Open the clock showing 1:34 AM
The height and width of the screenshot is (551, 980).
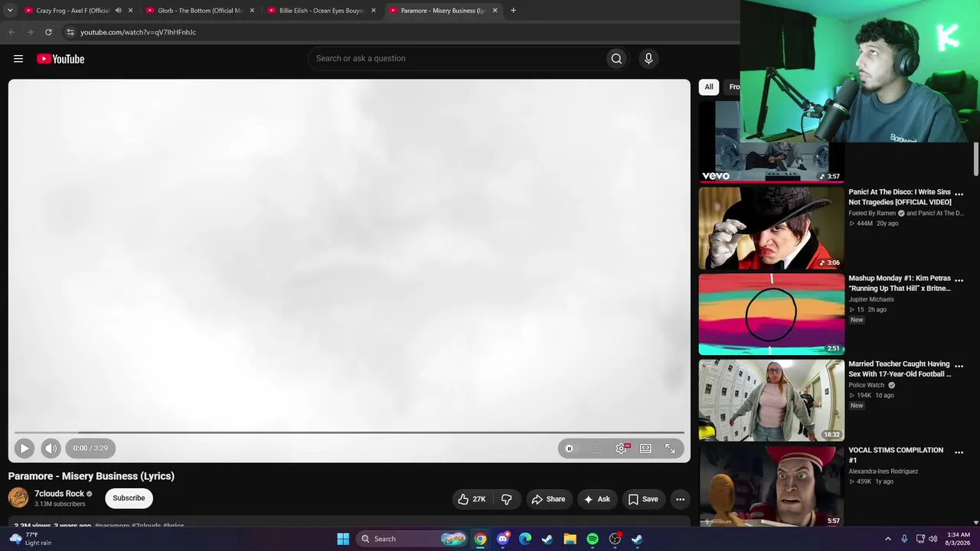click(959, 539)
